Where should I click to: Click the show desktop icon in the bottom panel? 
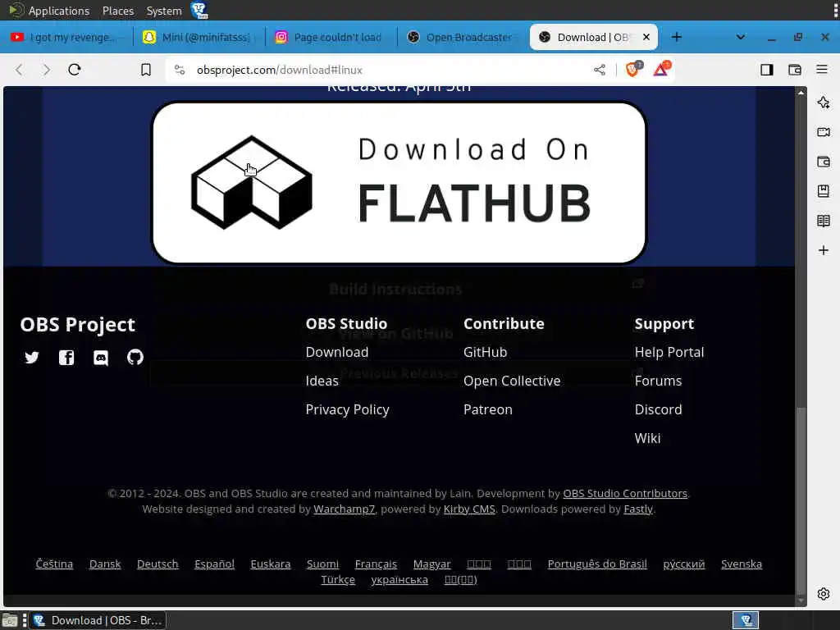[x=10, y=620]
